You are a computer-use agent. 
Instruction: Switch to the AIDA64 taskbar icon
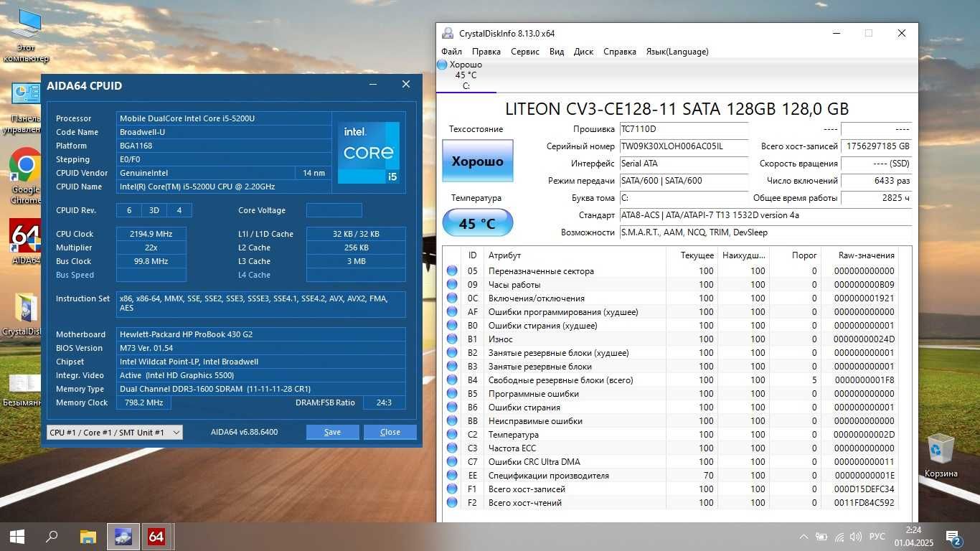[x=156, y=536]
